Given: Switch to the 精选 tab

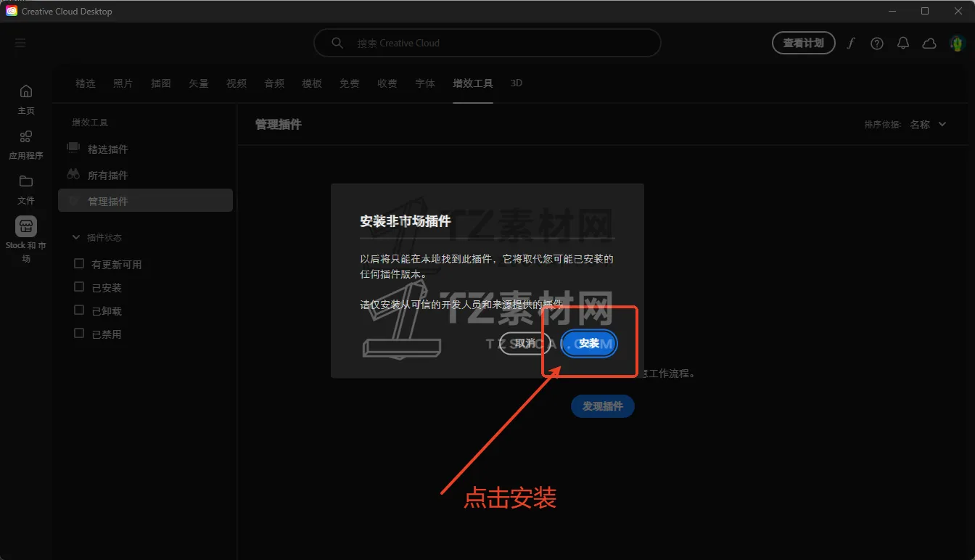Looking at the screenshot, I should tap(86, 83).
